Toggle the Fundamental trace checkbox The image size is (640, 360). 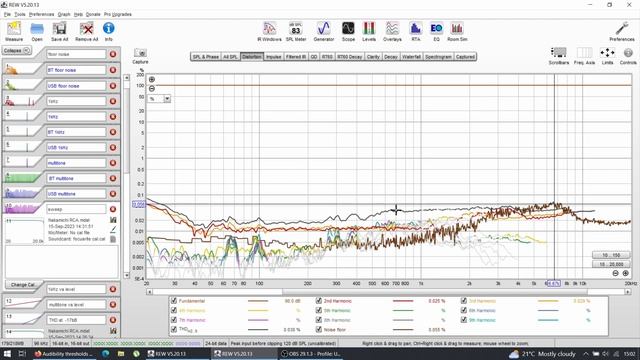pyautogui.click(x=174, y=301)
